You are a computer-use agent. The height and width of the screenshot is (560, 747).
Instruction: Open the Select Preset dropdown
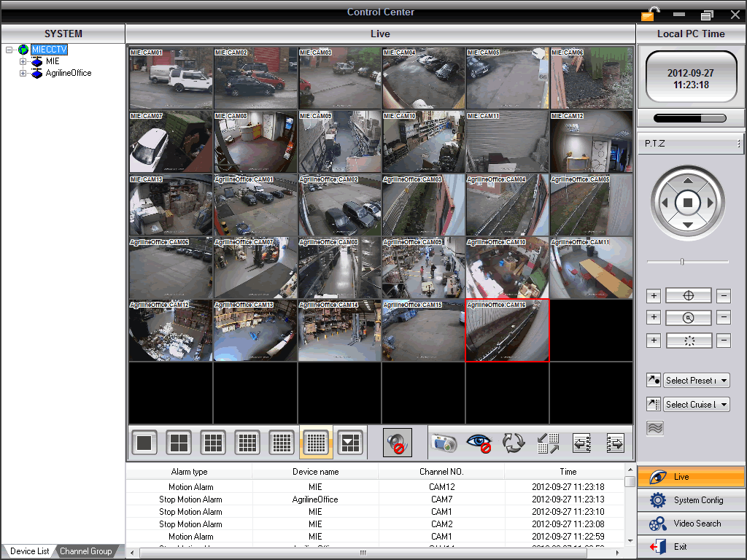click(x=696, y=380)
